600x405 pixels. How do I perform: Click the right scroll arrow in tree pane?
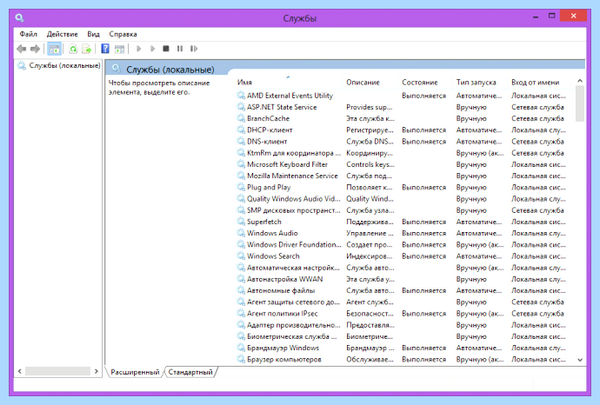click(x=96, y=371)
